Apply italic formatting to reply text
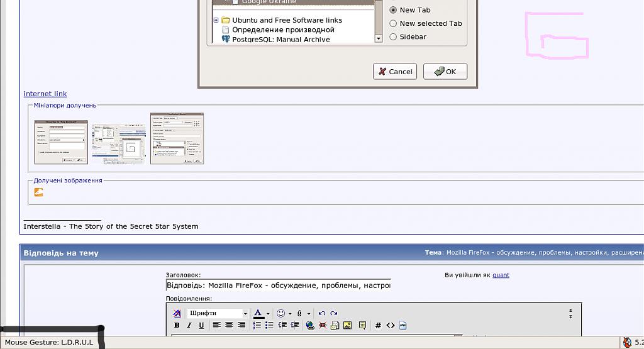Screen dimensions: 644x349 click(189, 325)
